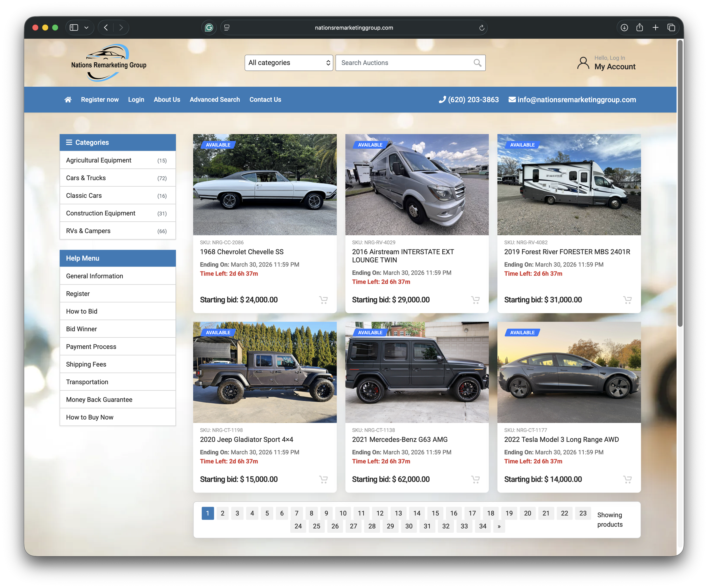Click the user account avatar icon
Screen dimensions: 708x588
[583, 63]
